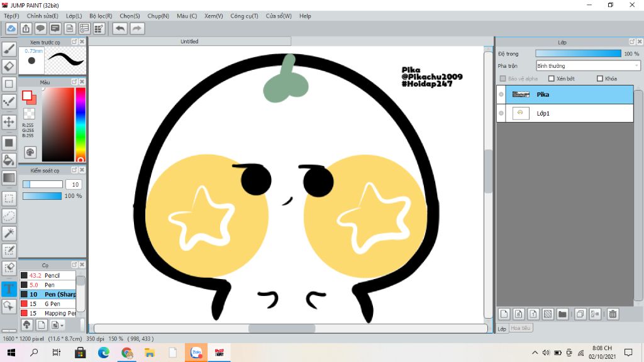This screenshot has width=644, height=362.
Task: Activate the Move tool
Action: click(x=9, y=122)
